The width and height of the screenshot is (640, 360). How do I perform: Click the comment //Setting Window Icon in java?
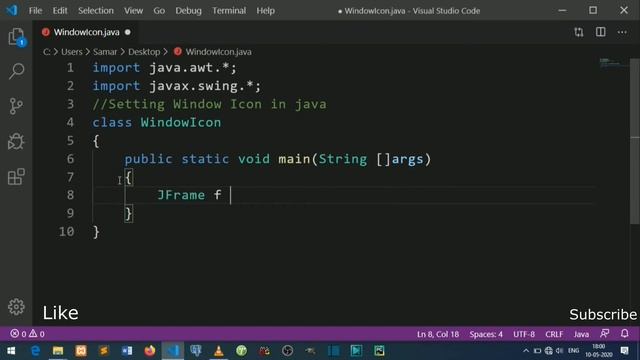[x=209, y=104]
